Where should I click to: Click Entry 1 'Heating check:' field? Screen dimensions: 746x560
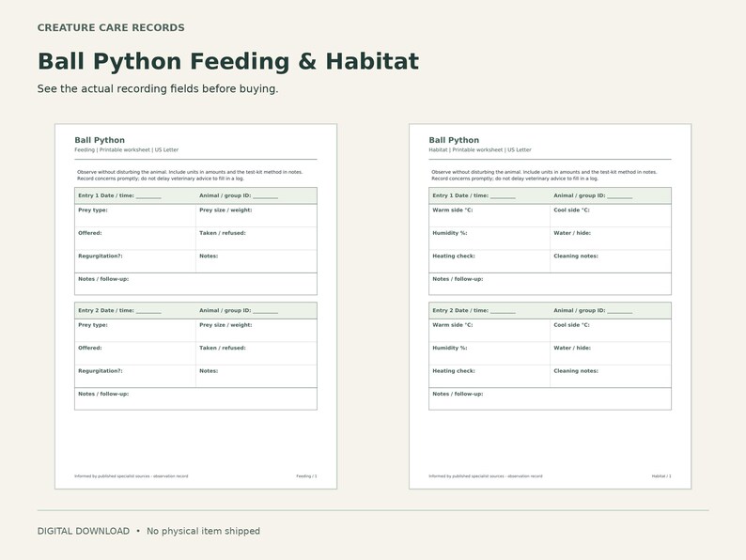click(490, 261)
